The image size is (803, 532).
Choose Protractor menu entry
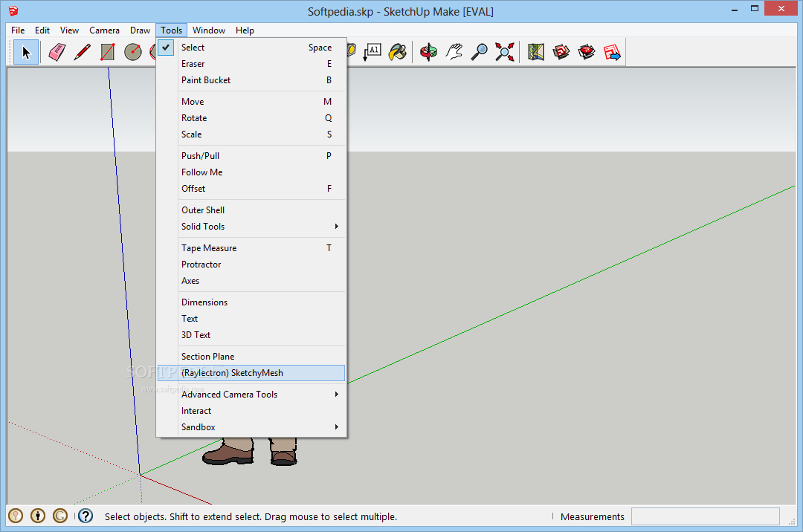[251, 264]
